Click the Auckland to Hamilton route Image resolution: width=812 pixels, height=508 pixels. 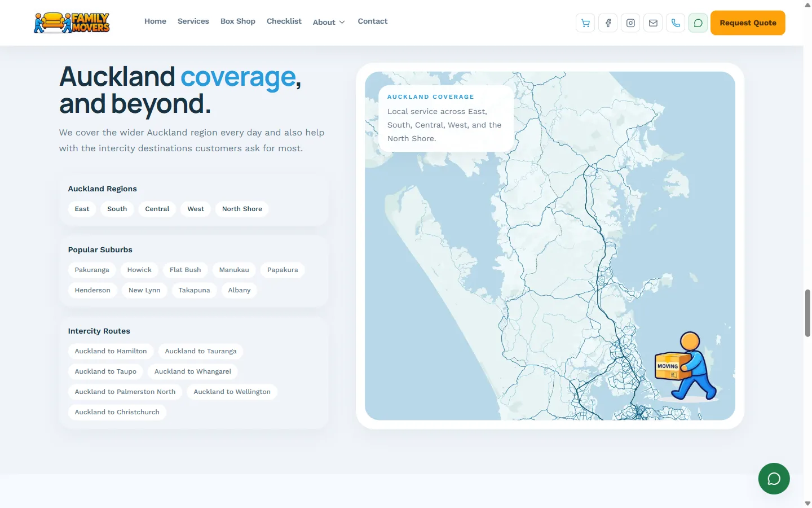(x=111, y=351)
